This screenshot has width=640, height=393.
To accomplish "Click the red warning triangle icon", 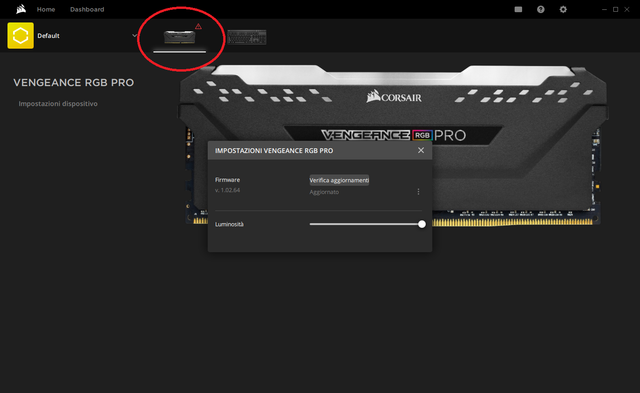I will [x=198, y=27].
